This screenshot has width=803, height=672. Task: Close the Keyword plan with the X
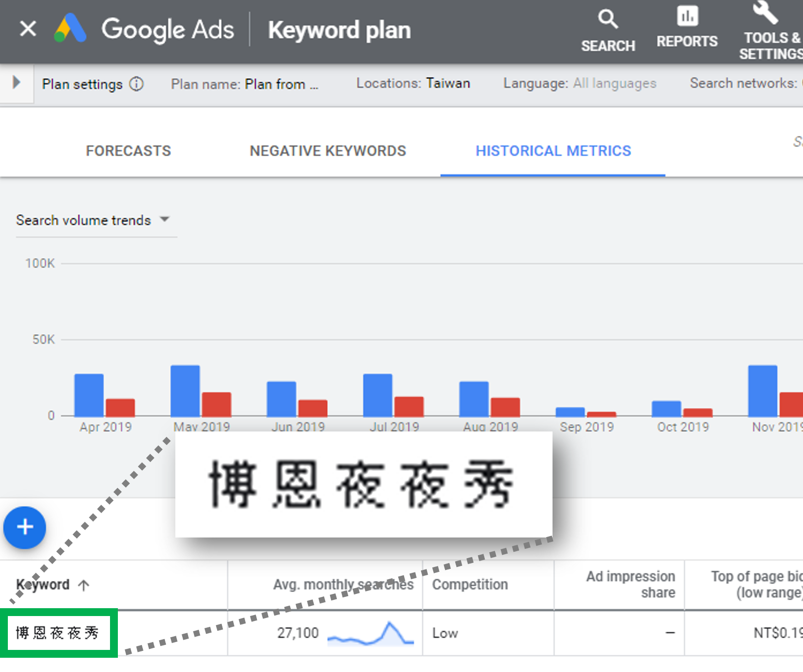pos(28,28)
